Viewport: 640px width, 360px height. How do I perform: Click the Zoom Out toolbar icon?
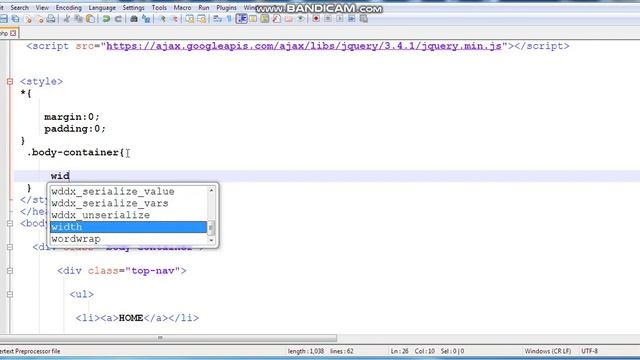(175, 19)
